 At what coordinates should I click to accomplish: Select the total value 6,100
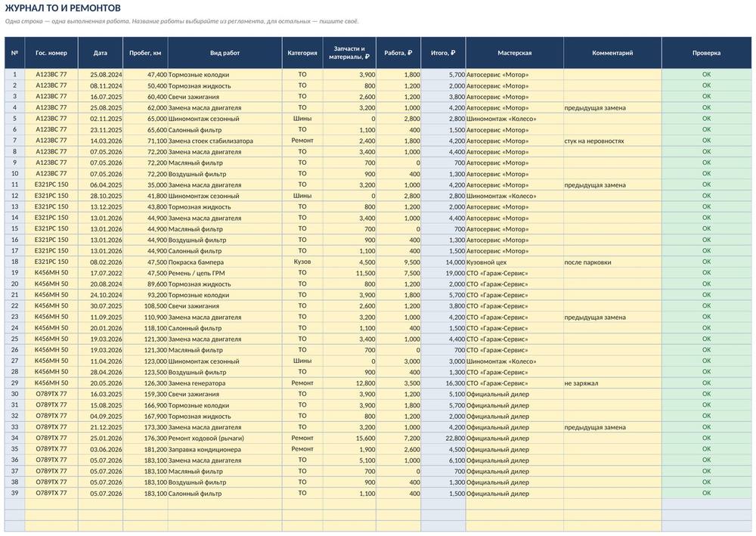click(443, 460)
